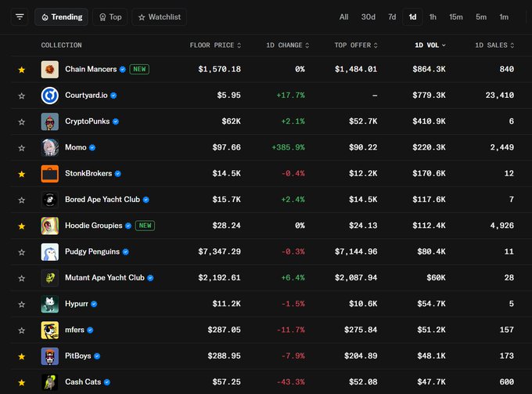
Task: Sort by 1D Change column
Action: pos(288,45)
